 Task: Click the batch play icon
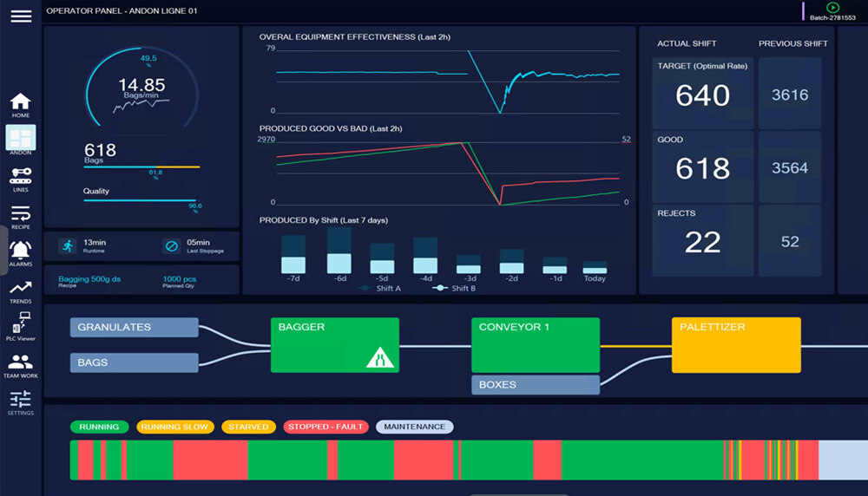[832, 8]
